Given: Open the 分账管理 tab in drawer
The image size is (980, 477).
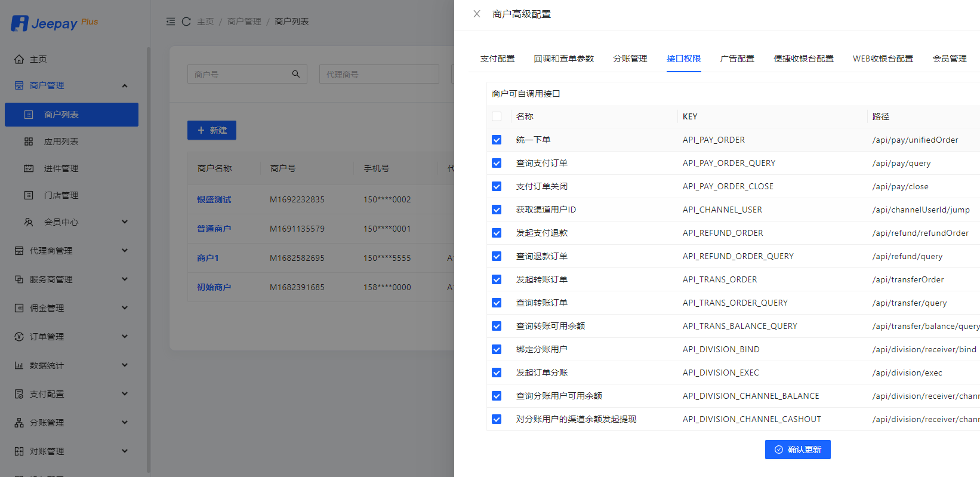Looking at the screenshot, I should pos(630,59).
